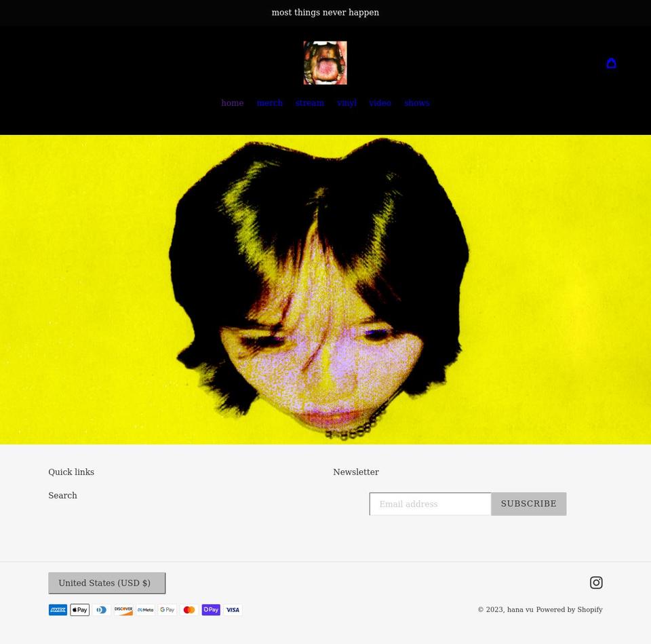The width and height of the screenshot is (651, 644).
Task: Open the vinyl section
Action: [x=347, y=102]
